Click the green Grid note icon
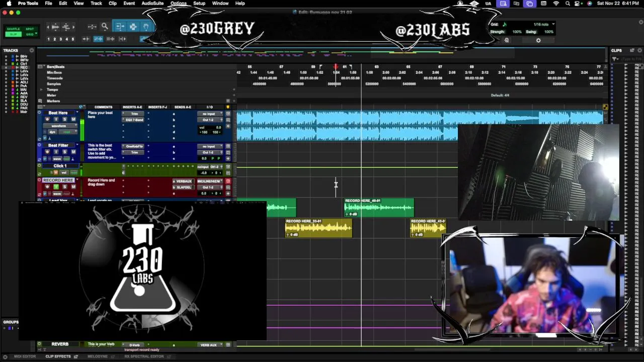The width and height of the screenshot is (644, 362). pyautogui.click(x=505, y=24)
